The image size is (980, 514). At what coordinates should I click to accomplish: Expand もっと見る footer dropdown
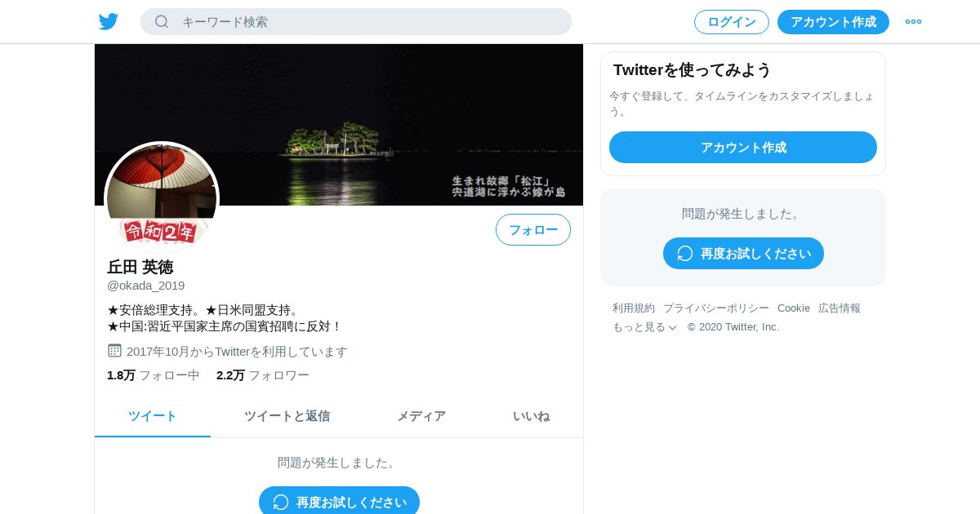click(x=644, y=327)
